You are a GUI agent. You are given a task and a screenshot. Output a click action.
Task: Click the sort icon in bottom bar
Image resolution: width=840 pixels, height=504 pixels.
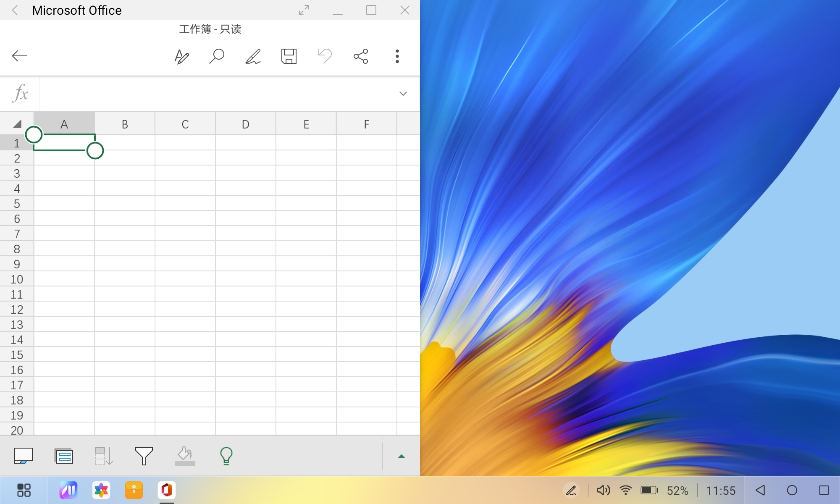[104, 456]
